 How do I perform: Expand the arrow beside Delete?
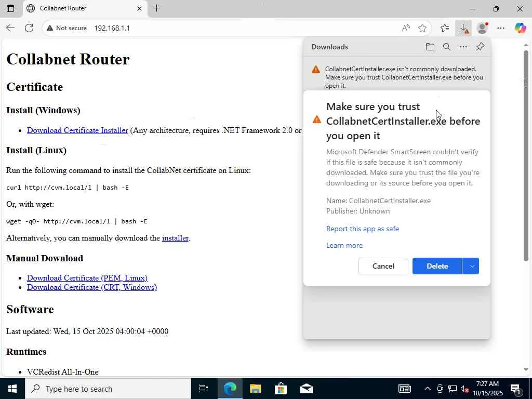[471, 266]
